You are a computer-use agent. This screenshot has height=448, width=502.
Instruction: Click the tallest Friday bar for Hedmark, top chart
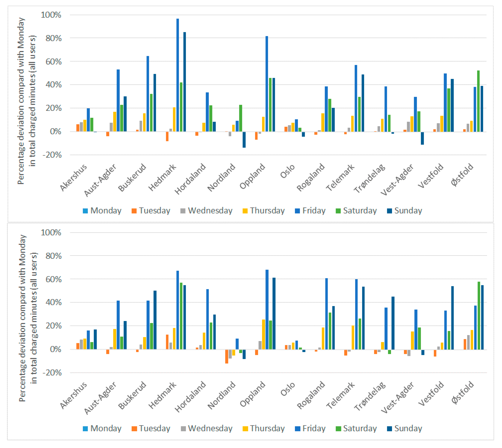[178, 75]
